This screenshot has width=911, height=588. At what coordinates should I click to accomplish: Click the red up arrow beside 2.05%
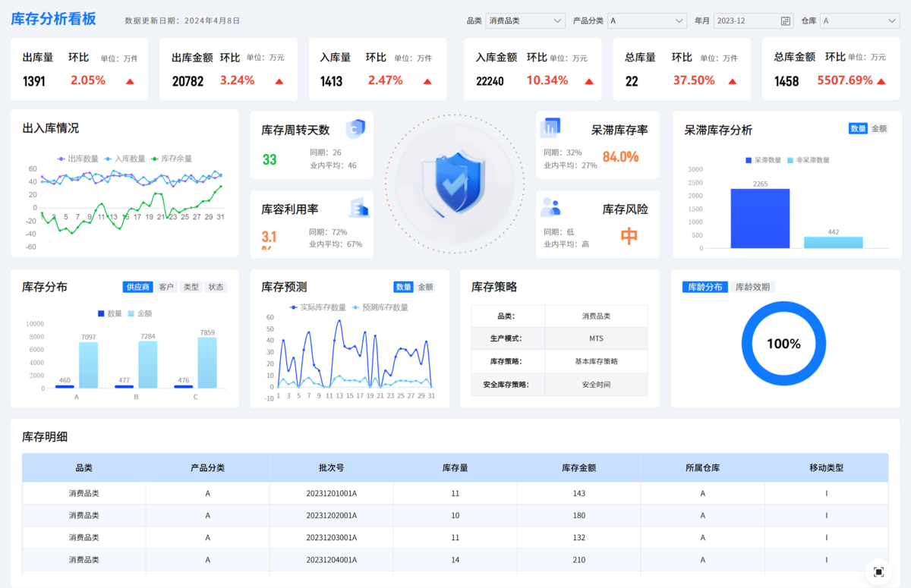pos(130,81)
